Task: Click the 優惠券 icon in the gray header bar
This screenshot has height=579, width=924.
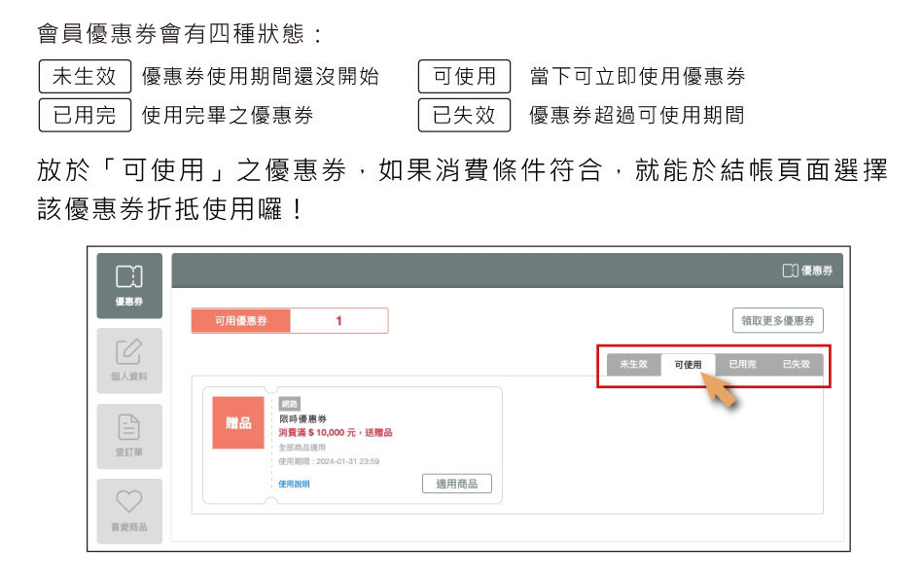Action: [x=807, y=271]
